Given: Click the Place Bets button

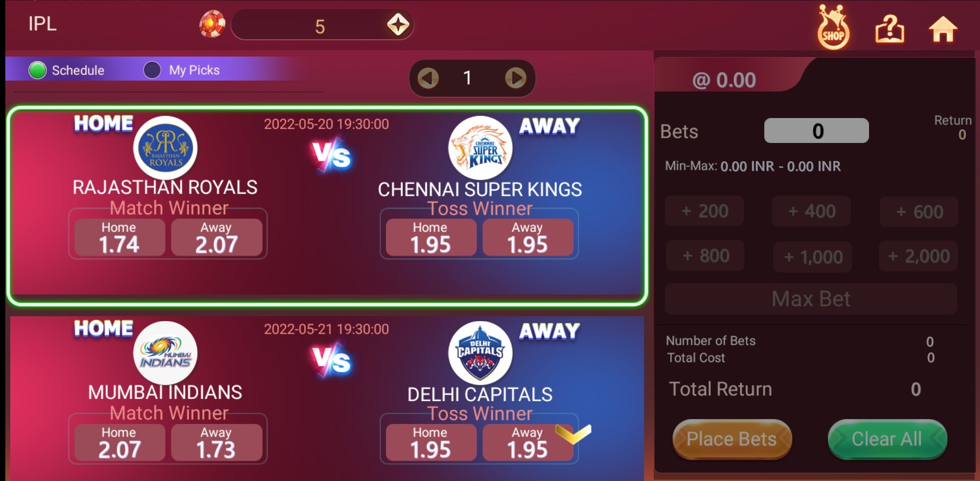Looking at the screenshot, I should pos(732,439).
